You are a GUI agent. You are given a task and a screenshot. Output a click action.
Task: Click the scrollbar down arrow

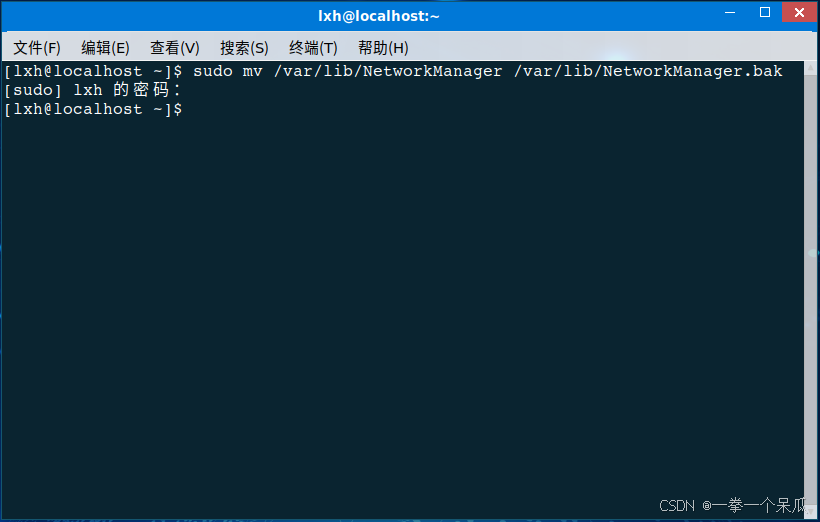click(811, 511)
